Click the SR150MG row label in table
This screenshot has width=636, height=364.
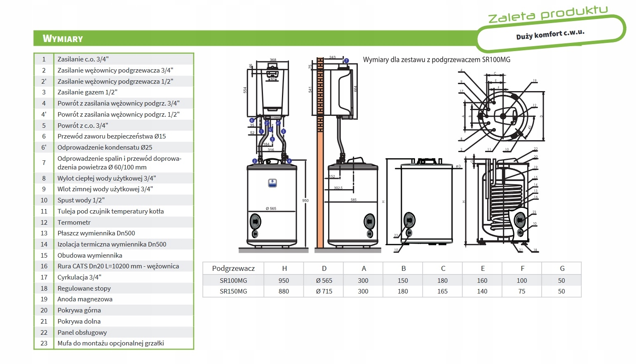233,291
